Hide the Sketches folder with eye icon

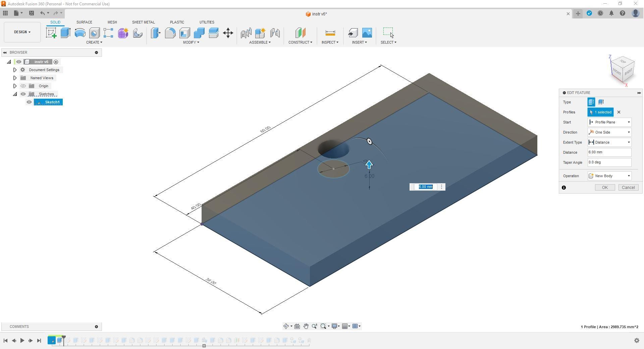[x=23, y=94]
